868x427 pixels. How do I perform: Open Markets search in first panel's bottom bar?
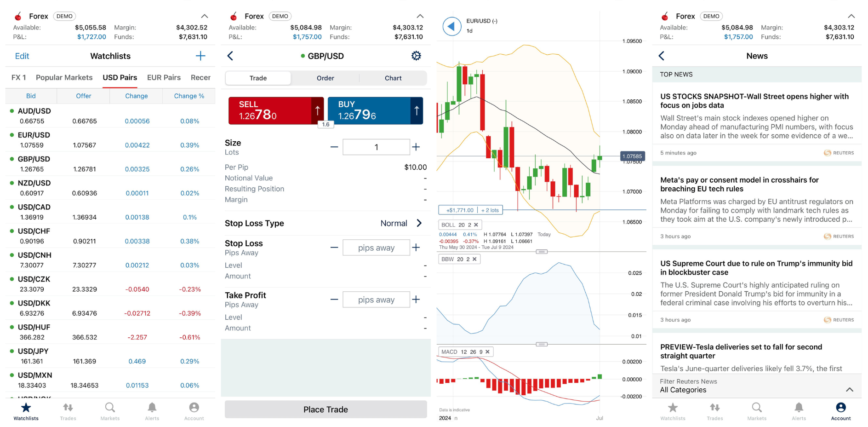(x=110, y=411)
